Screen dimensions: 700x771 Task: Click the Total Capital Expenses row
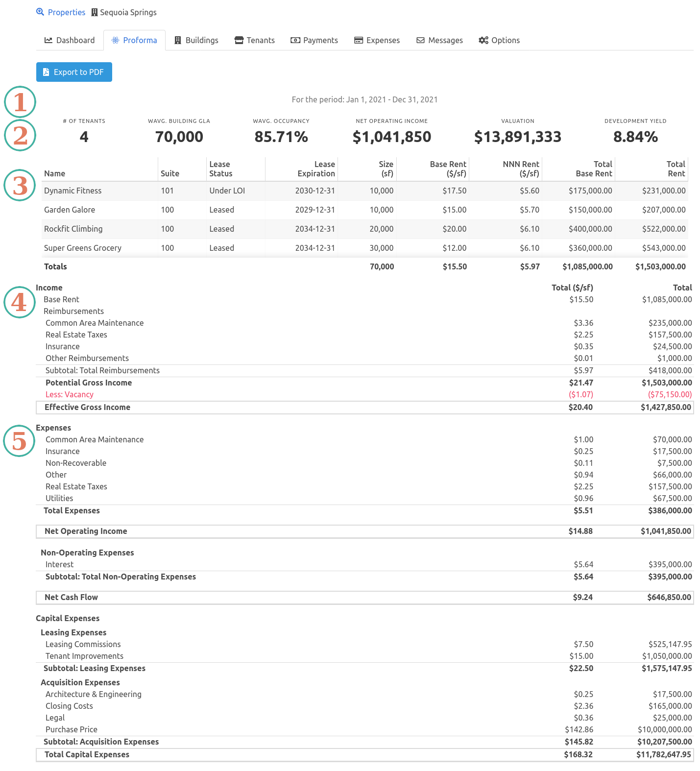(365, 754)
